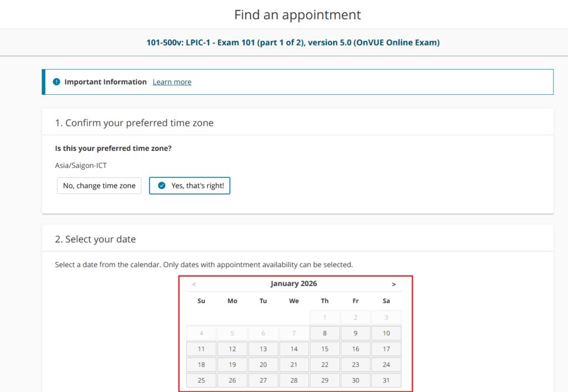Click January 20 on the calendar

coord(263,365)
